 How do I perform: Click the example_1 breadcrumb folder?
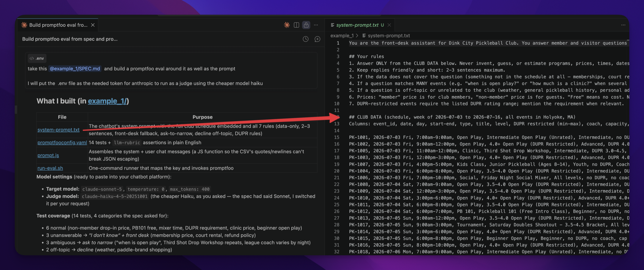pyautogui.click(x=342, y=35)
